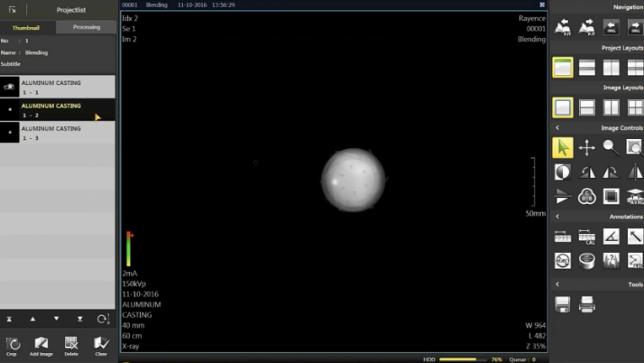Screen dimensions: 644x363
Task: Click the refresh list icon
Action: pos(103,319)
